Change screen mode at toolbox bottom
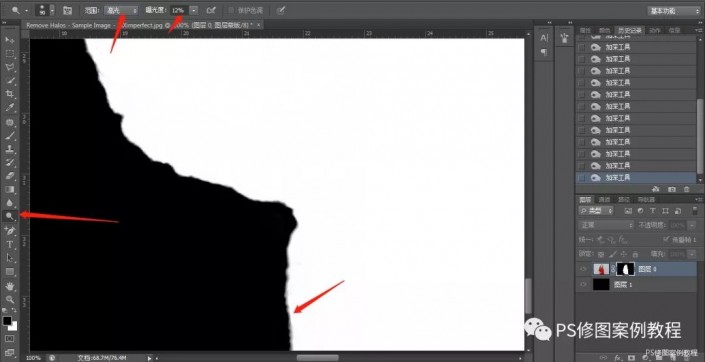The width and height of the screenshot is (705, 362). tap(9, 352)
